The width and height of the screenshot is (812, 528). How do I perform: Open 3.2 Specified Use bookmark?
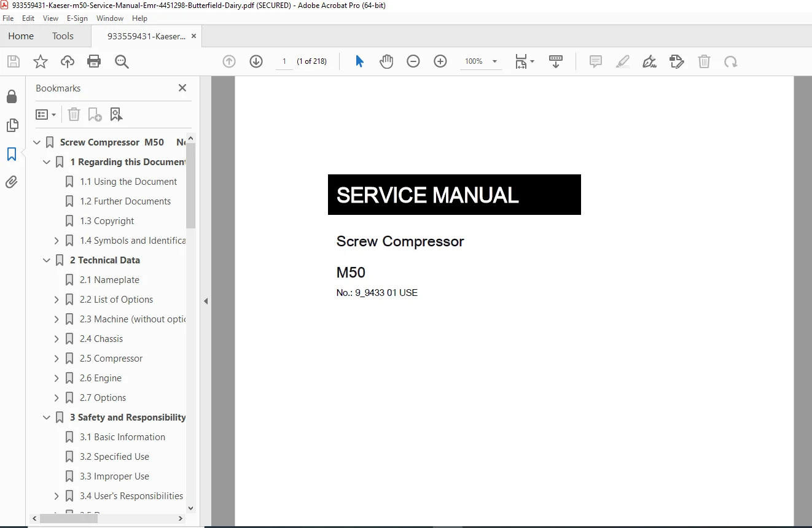coord(114,457)
